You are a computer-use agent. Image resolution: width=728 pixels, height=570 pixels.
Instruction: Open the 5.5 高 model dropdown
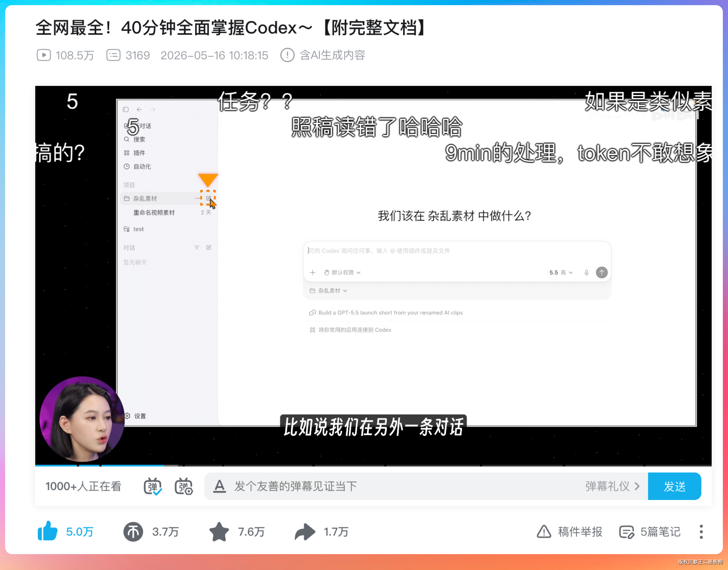[561, 273]
